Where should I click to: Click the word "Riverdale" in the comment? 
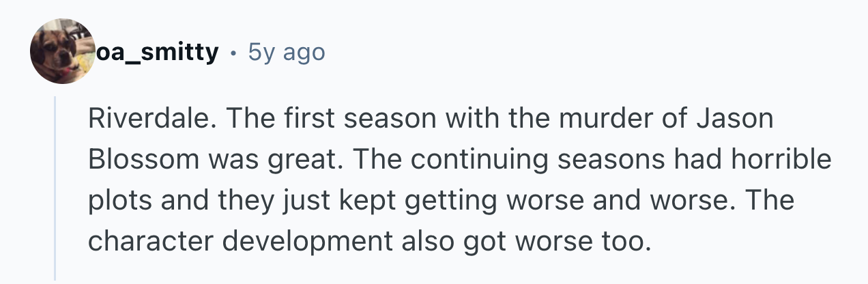click(141, 119)
